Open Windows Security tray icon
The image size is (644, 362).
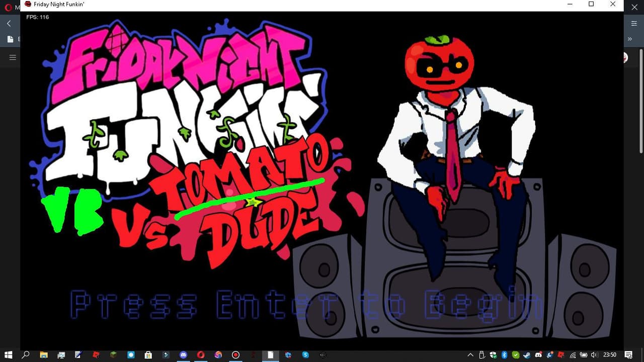(493, 355)
